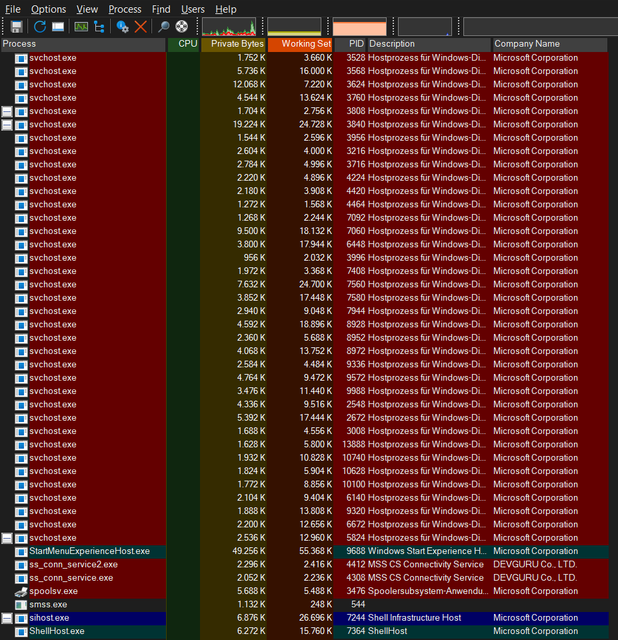
Task: Click the 24.728 K working set value
Action: (x=316, y=125)
